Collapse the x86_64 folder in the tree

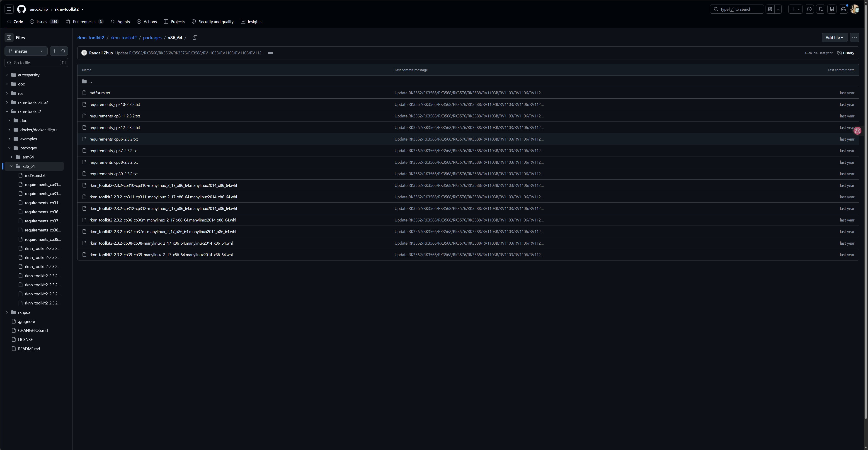tap(12, 166)
